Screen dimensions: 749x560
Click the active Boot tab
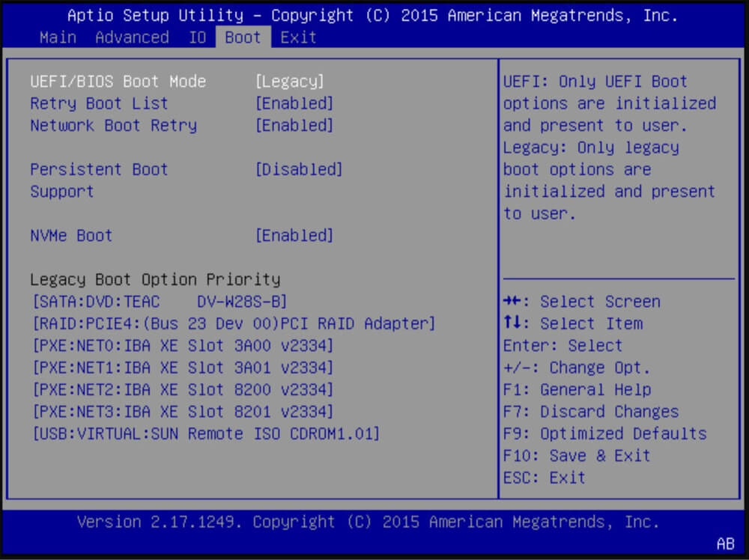tap(242, 37)
